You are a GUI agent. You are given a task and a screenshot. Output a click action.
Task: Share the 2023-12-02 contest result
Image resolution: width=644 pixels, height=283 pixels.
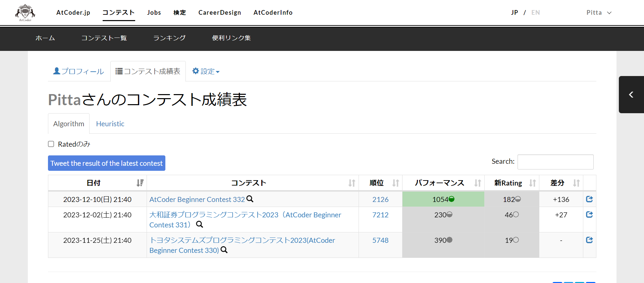point(589,214)
